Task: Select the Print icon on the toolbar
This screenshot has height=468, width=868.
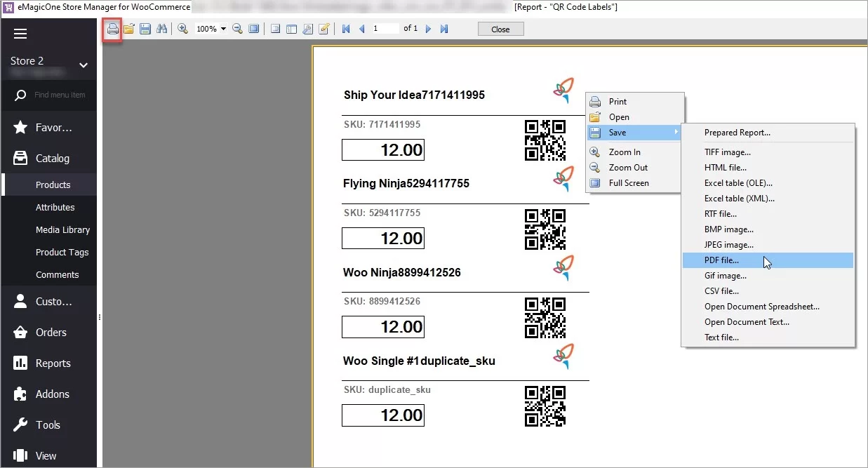Action: click(112, 29)
